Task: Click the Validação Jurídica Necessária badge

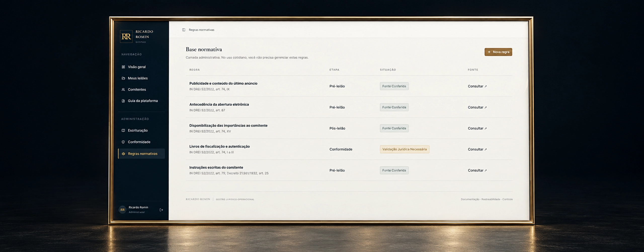Action: pyautogui.click(x=405, y=149)
